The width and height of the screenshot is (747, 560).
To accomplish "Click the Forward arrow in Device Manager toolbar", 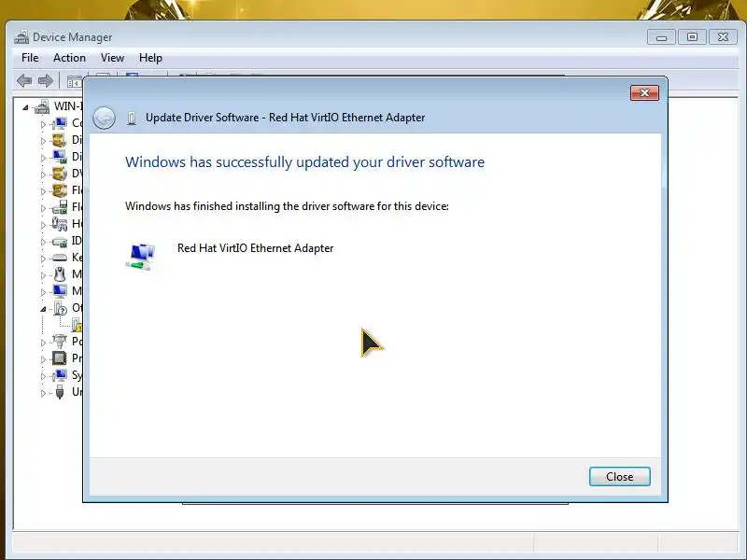I will click(x=45, y=81).
